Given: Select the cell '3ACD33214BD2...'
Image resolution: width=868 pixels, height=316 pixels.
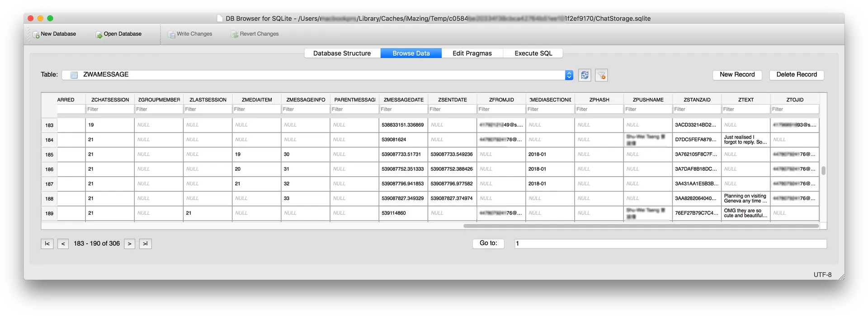Looking at the screenshot, I should click(697, 125).
